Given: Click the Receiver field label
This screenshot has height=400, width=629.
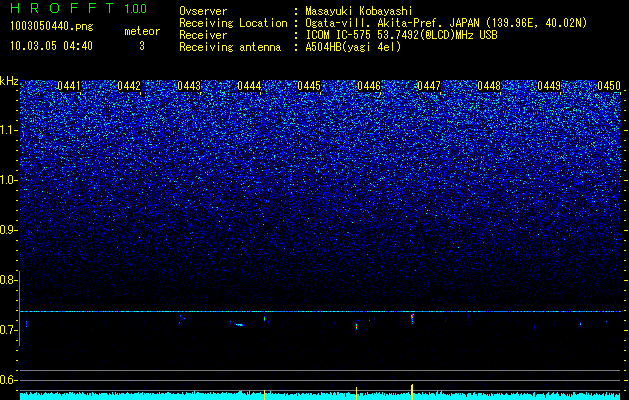Looking at the screenshot, I should tap(203, 35).
